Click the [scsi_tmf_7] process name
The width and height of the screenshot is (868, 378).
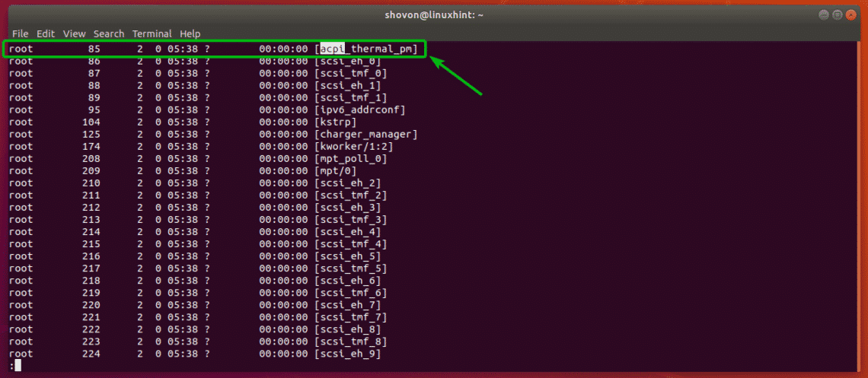coord(350,317)
